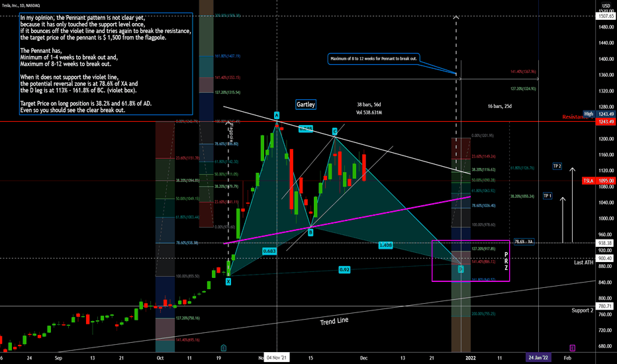
Task: Click the 1507.65 price axis label
Action: pyautogui.click(x=606, y=16)
